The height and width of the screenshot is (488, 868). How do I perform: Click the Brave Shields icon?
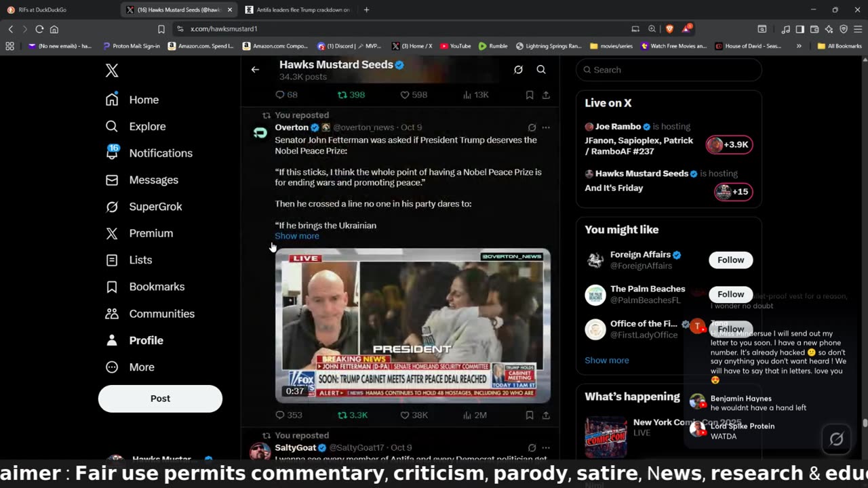coord(670,29)
